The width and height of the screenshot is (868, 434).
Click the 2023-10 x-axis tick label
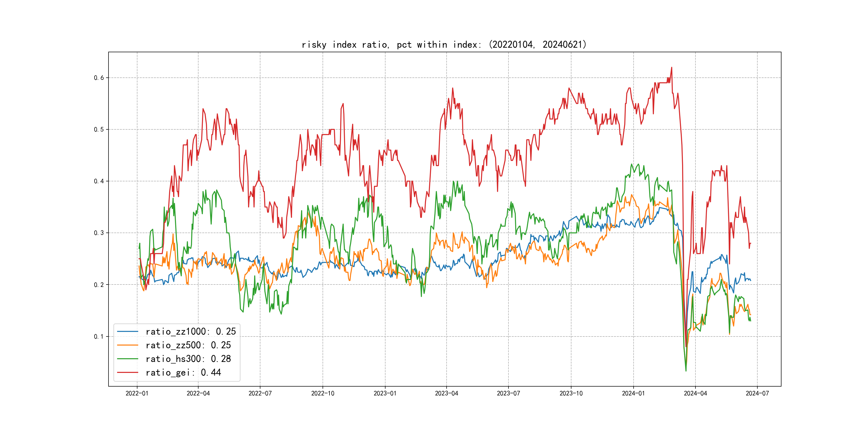tap(571, 393)
